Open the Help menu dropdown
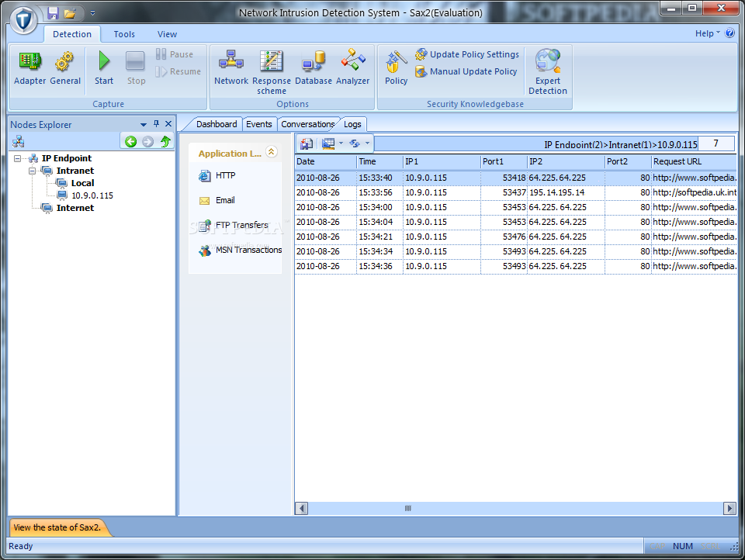The image size is (745, 560). pyautogui.click(x=708, y=33)
